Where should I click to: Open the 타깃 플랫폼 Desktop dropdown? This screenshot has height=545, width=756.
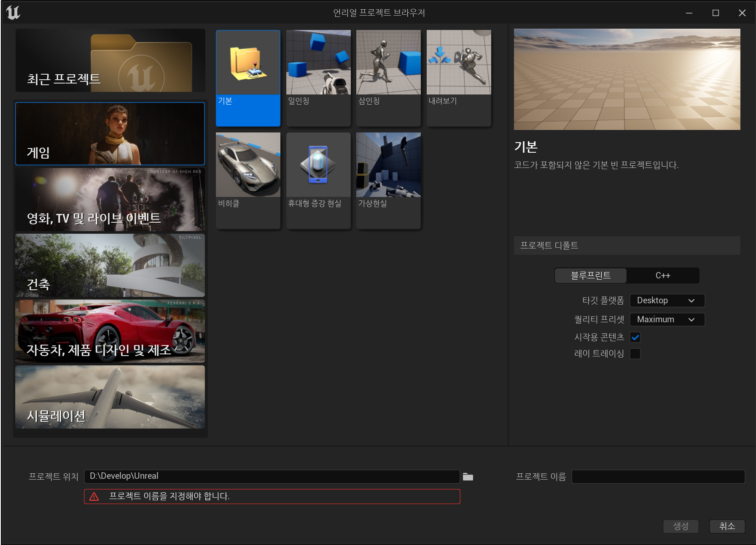[x=667, y=300]
